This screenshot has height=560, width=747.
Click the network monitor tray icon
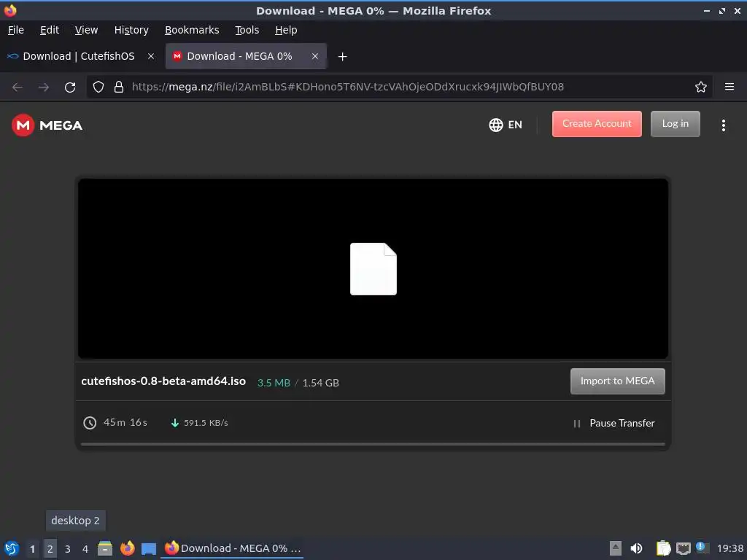(x=683, y=549)
